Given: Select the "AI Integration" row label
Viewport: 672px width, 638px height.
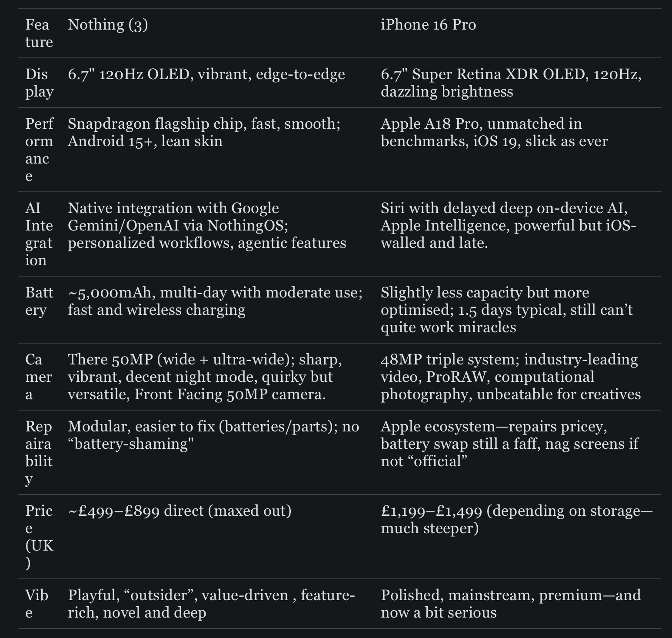Looking at the screenshot, I should coord(39,234).
